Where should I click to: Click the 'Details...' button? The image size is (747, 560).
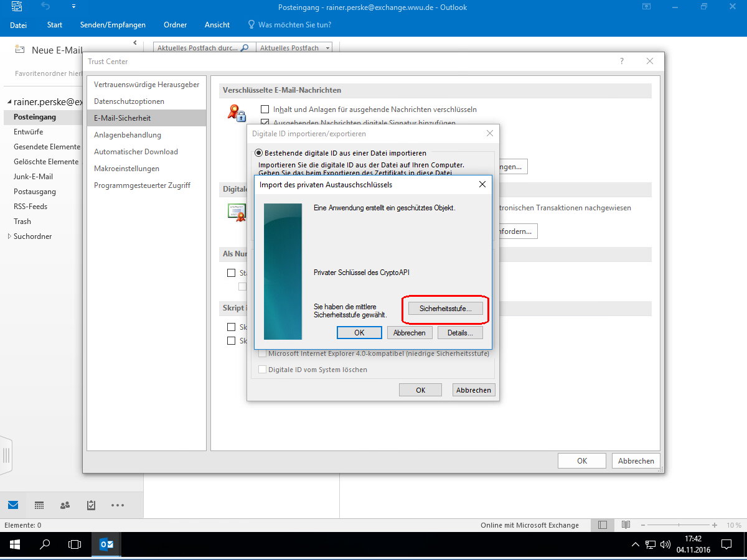click(460, 333)
